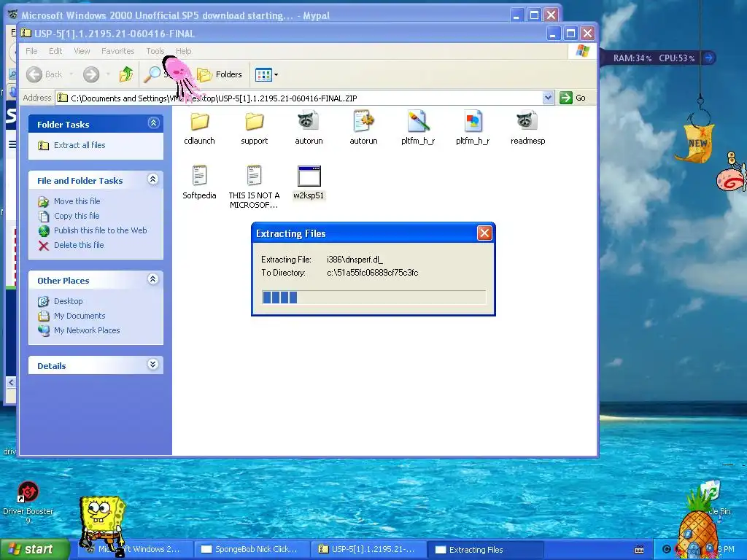Open the Tools menu

click(155, 51)
